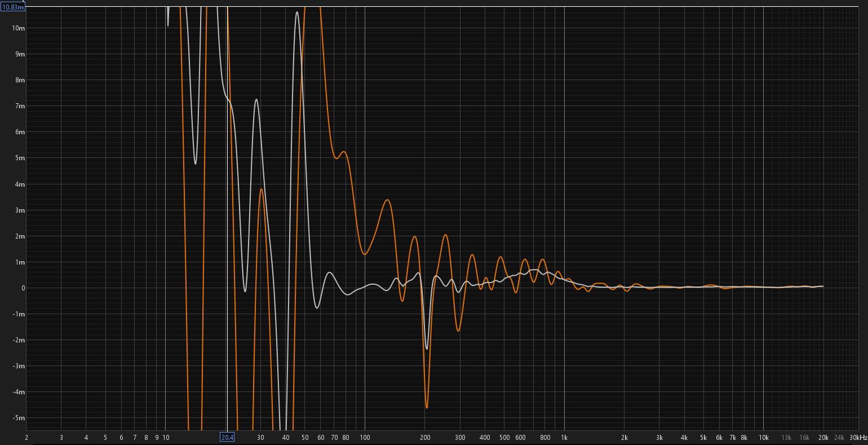The image size is (868, 445).
Task: Click the 2k frequency axis label
Action: 625,438
